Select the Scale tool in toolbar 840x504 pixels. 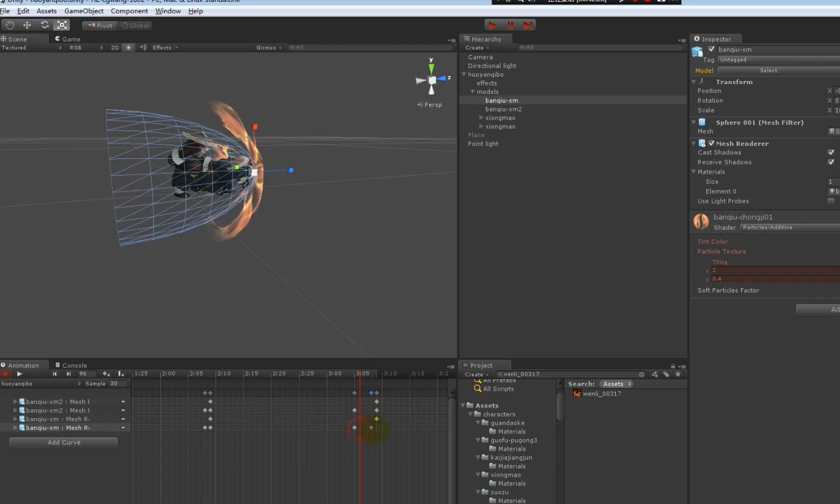[x=62, y=25]
